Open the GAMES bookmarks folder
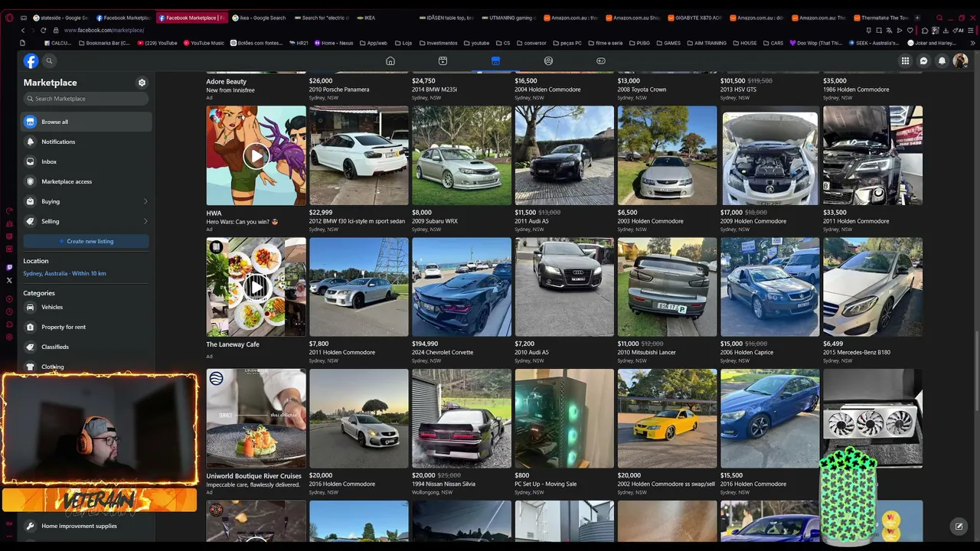The width and height of the screenshot is (980, 551). (668, 43)
